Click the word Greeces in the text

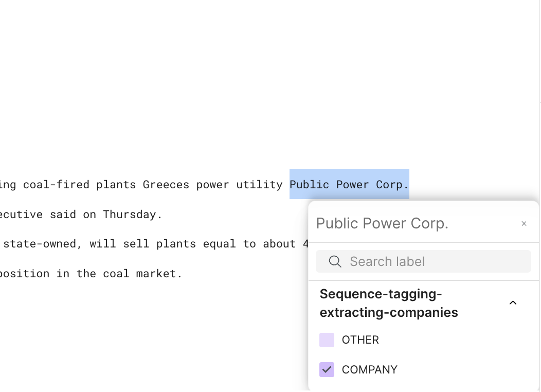point(166,185)
